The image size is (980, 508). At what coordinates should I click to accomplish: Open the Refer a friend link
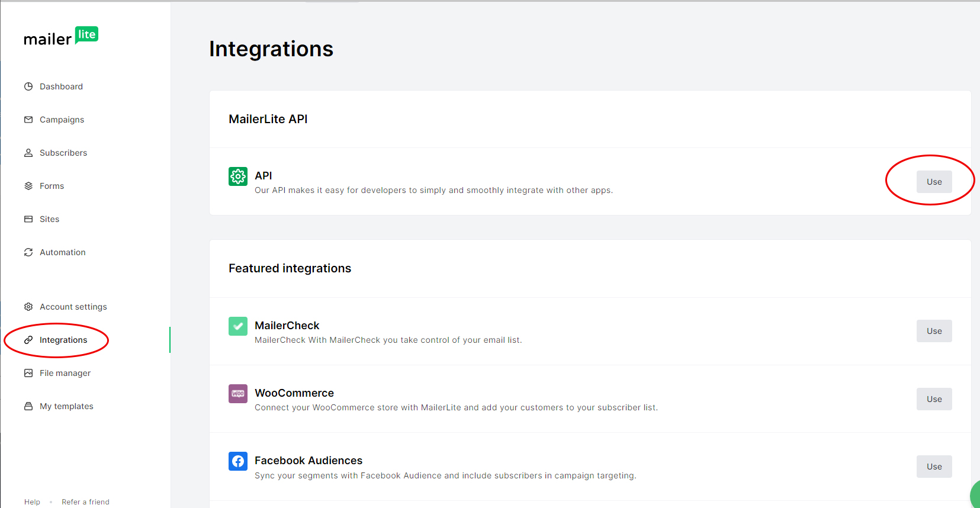(x=85, y=502)
